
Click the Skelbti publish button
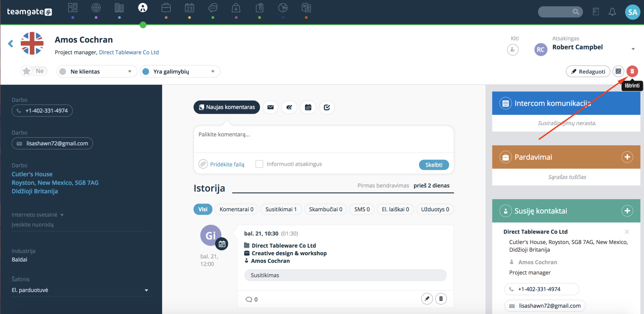(x=434, y=165)
